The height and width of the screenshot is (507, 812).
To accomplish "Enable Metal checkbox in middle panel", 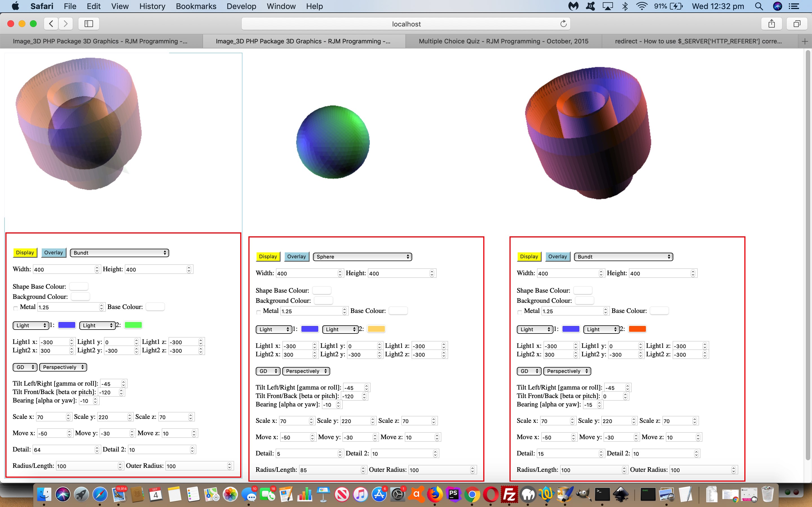I will [258, 312].
